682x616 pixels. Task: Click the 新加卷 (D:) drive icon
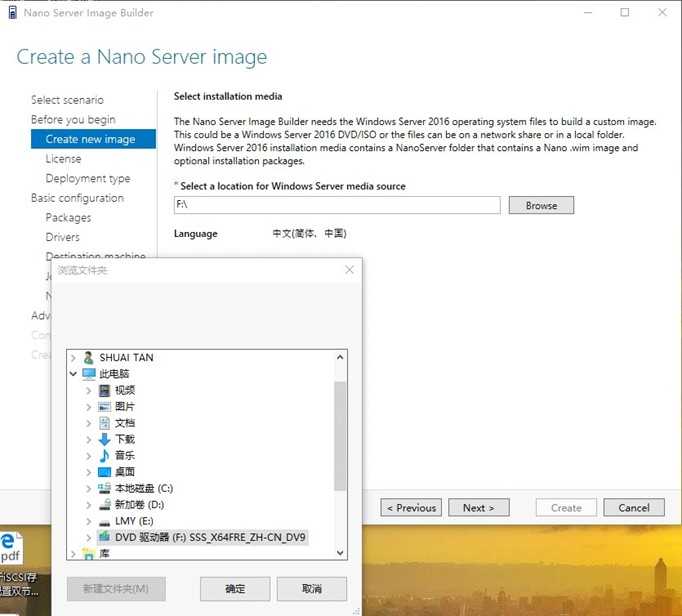104,505
